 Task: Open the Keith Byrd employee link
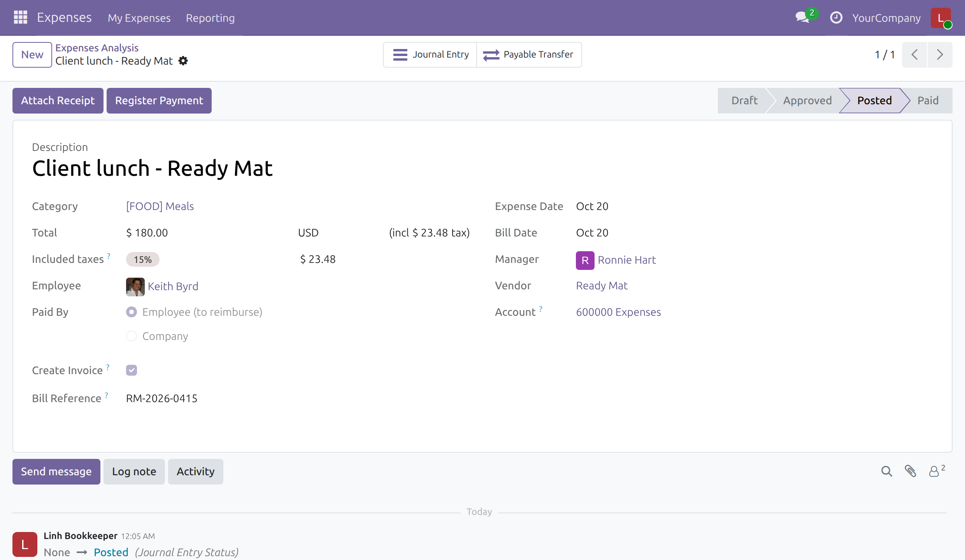point(173,286)
